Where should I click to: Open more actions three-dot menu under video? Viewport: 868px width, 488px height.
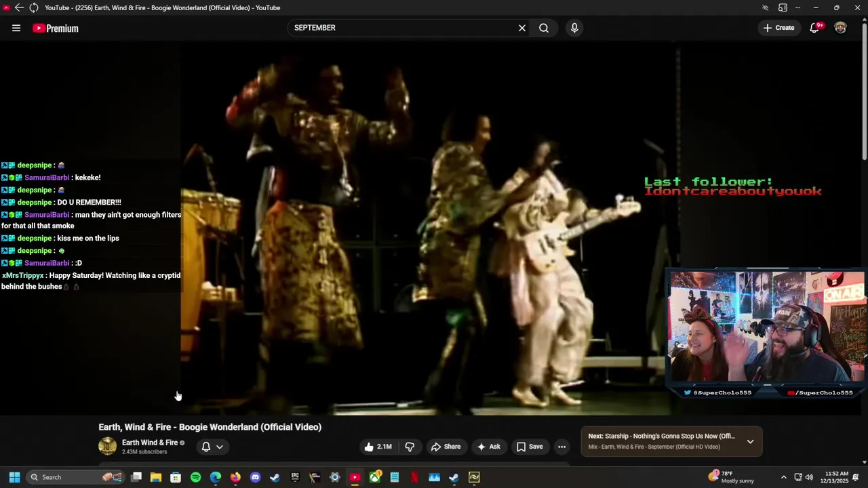point(561,447)
